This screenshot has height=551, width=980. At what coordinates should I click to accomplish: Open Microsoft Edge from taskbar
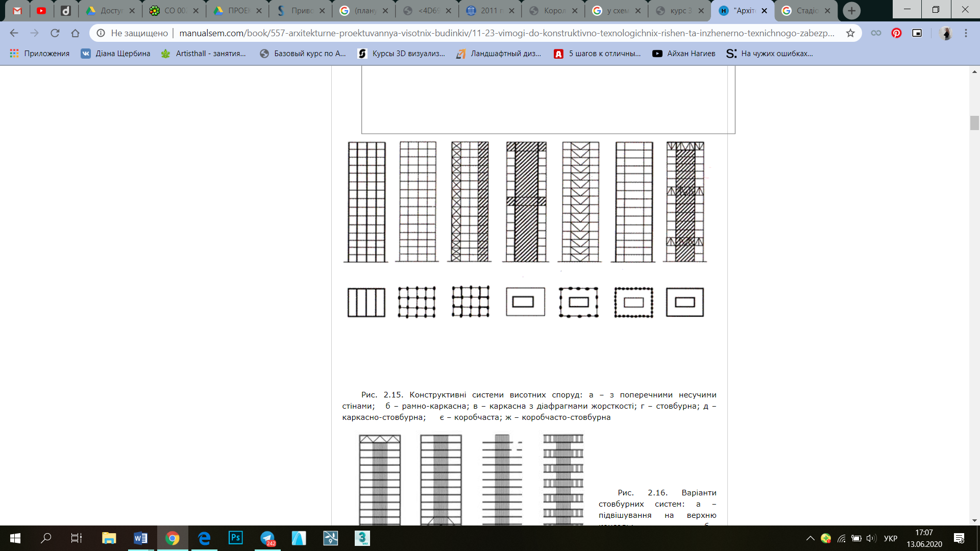(x=204, y=538)
